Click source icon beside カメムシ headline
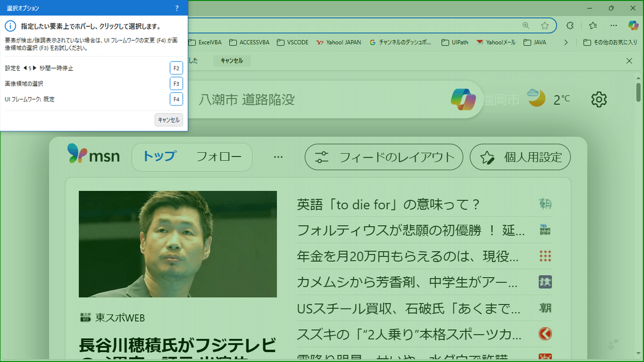Image resolution: width=644 pixels, height=362 pixels. tap(545, 282)
